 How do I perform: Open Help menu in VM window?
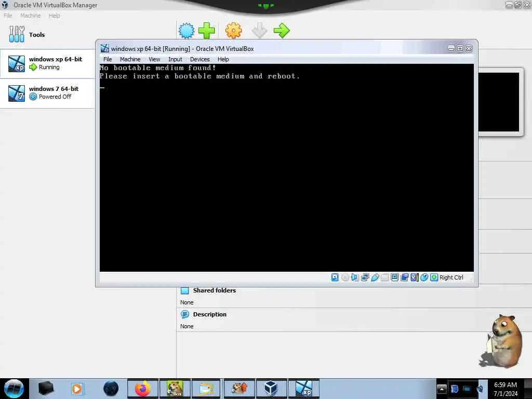tap(223, 59)
